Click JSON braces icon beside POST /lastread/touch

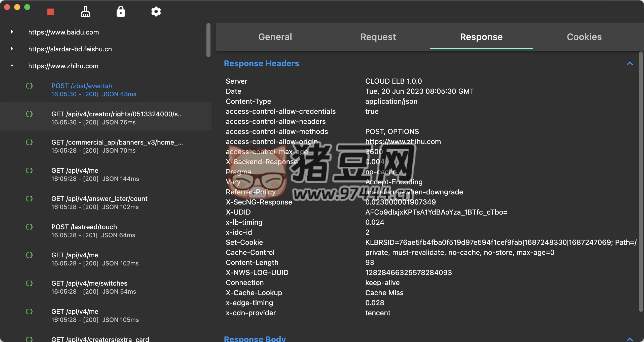point(29,227)
